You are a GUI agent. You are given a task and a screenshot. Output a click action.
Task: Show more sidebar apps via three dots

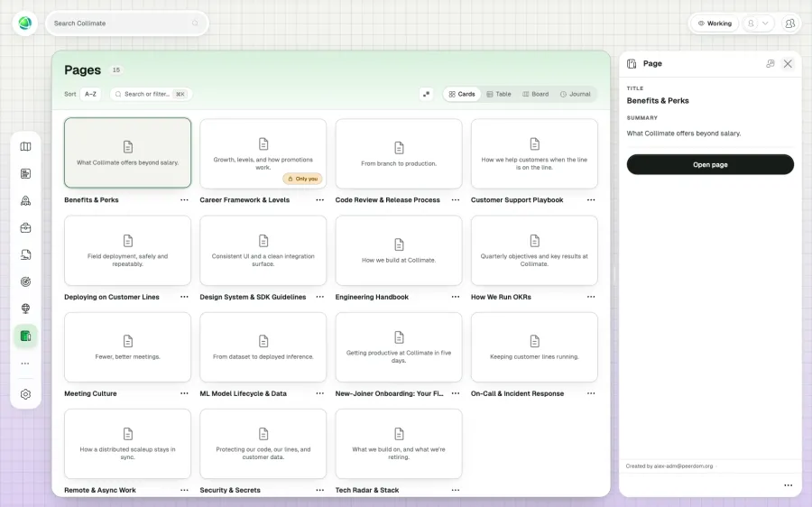click(x=25, y=364)
